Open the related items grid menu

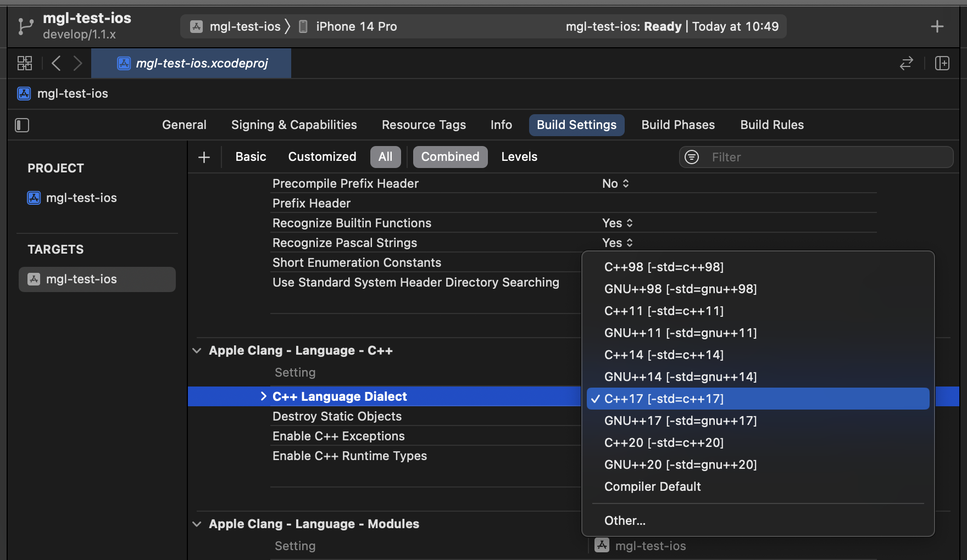(25, 63)
